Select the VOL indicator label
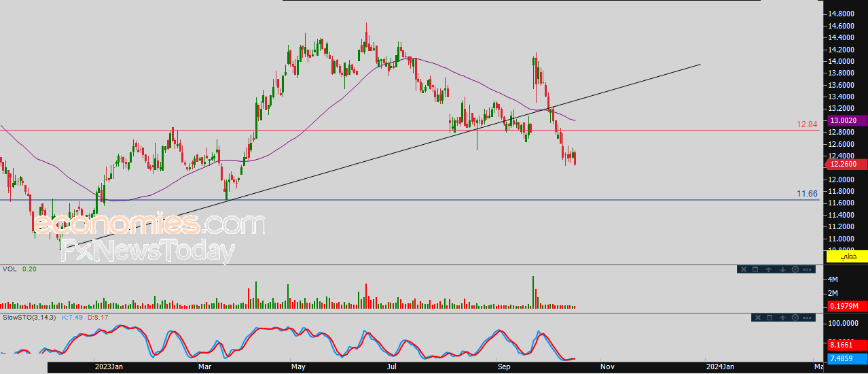Image resolution: width=868 pixels, height=374 pixels. [10, 269]
